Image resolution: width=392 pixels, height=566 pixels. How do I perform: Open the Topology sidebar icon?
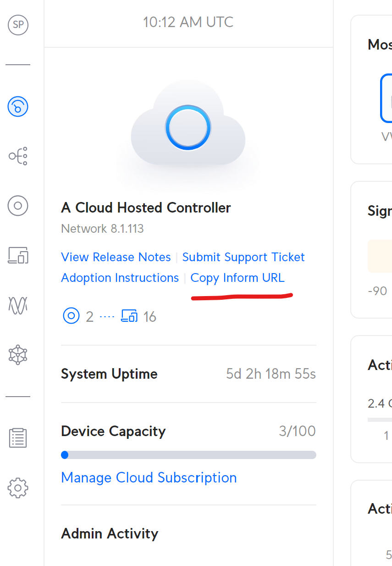18,156
